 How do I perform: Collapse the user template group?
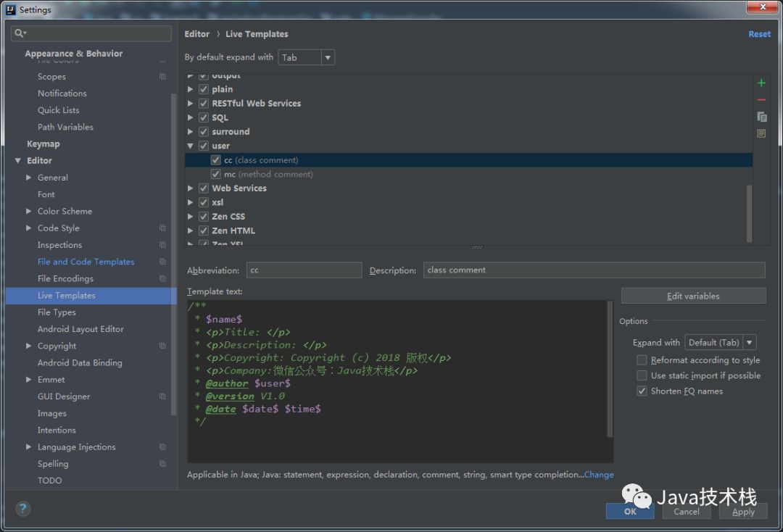190,146
